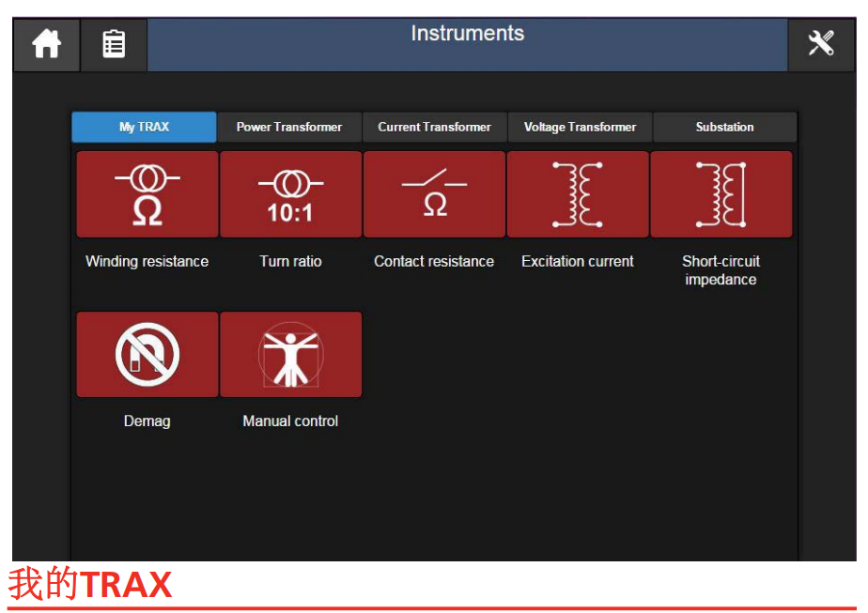Open the Voltage Transformer tab
The image size is (868, 613).
[580, 127]
